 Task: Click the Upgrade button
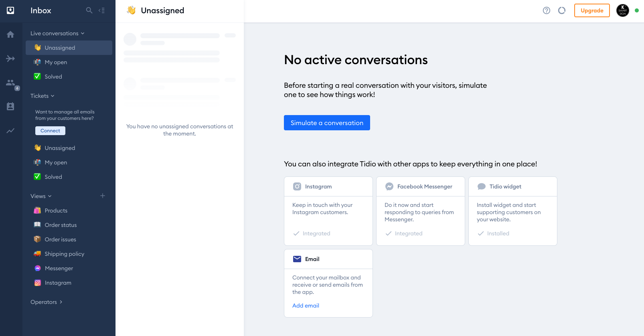592,10
